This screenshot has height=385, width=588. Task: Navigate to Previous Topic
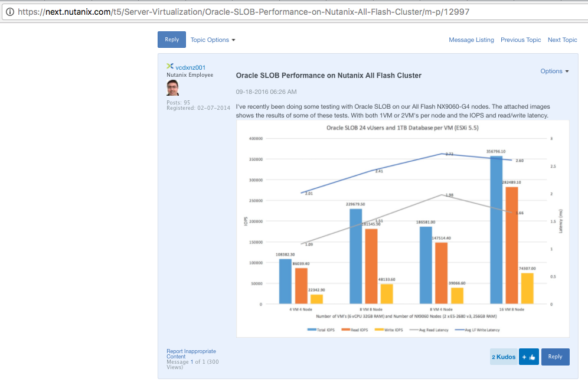(x=521, y=40)
